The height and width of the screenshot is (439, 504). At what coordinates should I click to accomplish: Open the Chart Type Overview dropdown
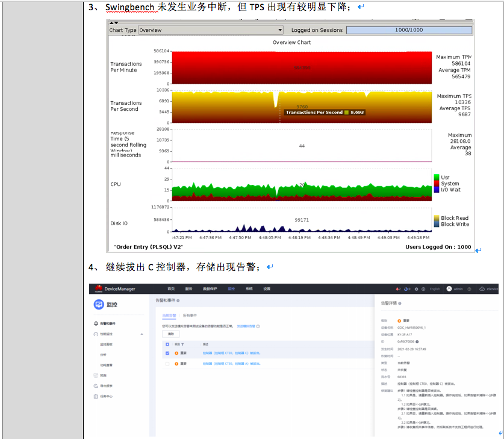point(211,30)
